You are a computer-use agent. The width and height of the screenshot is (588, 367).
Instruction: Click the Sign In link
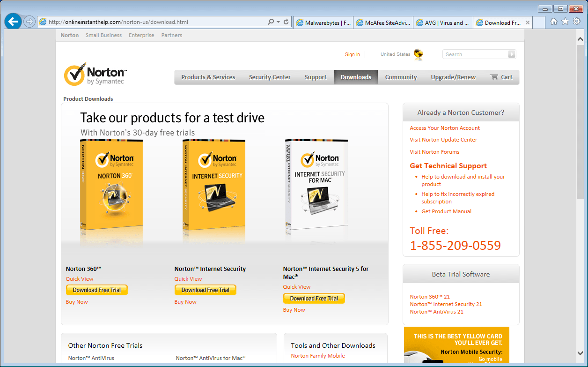point(353,55)
